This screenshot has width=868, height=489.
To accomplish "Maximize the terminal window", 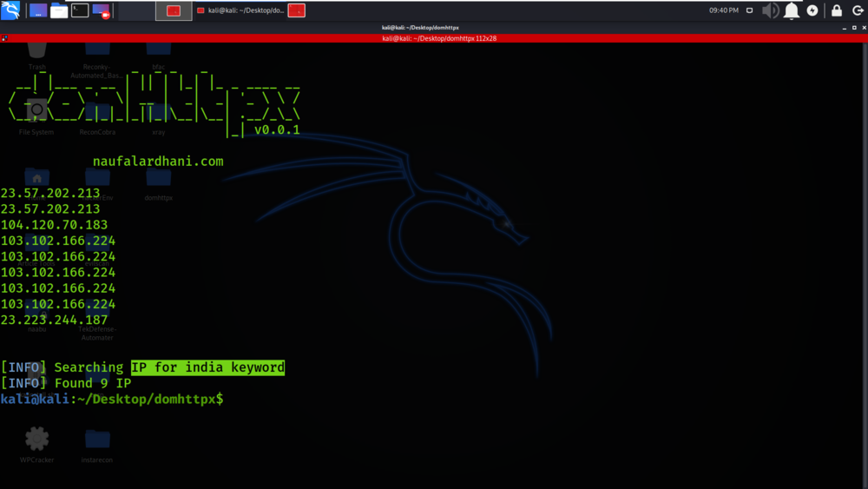I will point(854,27).
